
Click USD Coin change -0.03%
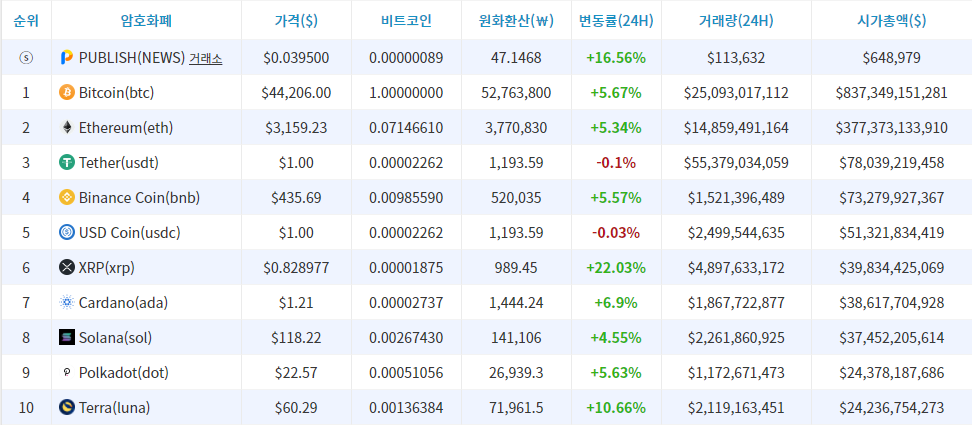616,233
